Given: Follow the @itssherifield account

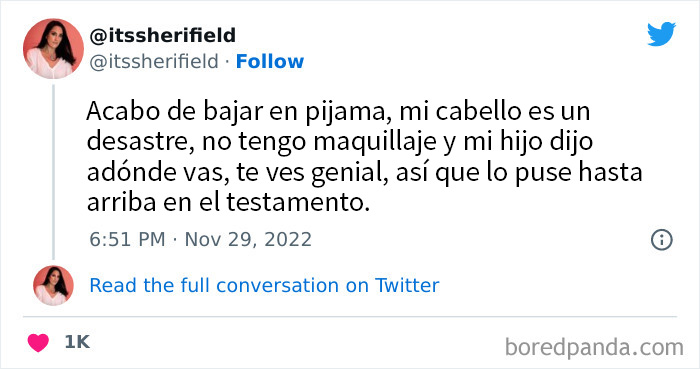Looking at the screenshot, I should [270, 62].
